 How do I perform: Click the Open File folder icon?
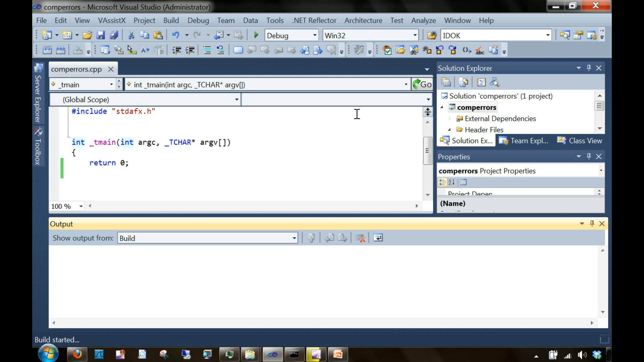[87, 35]
